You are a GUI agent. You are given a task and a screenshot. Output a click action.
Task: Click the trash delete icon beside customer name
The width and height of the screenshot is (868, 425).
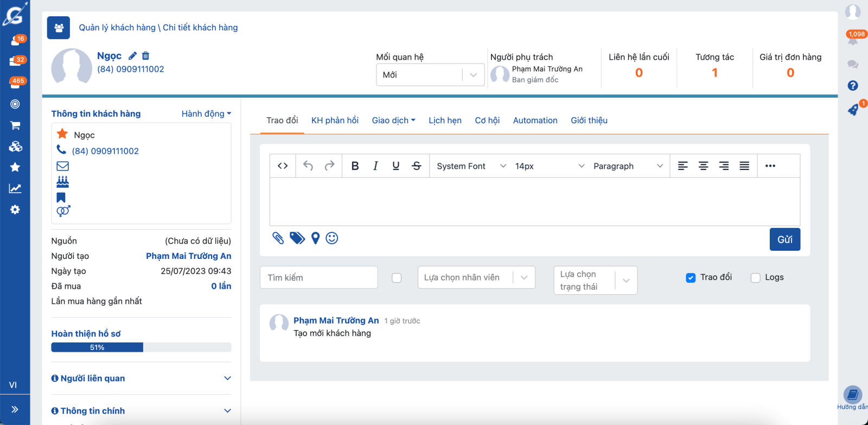pos(145,56)
